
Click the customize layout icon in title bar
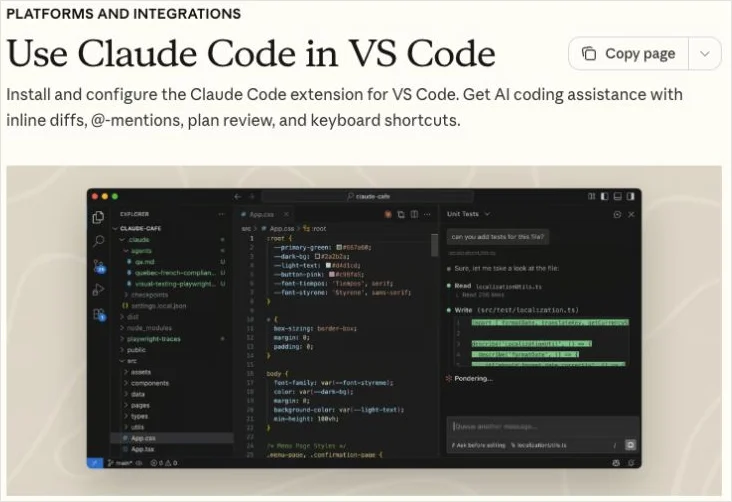coord(591,196)
